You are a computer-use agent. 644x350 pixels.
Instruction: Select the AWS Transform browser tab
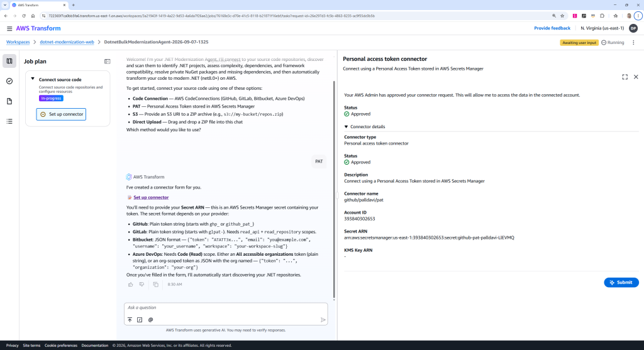39,5
